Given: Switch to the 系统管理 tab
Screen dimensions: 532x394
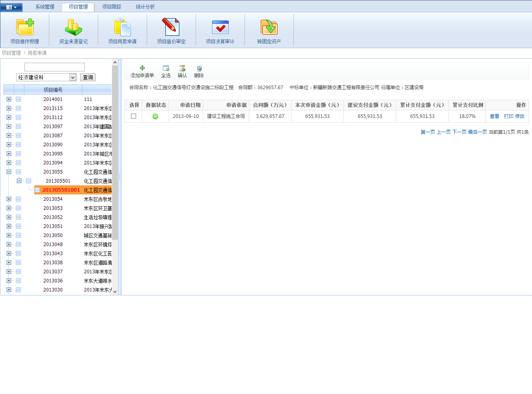Looking at the screenshot, I should [45, 7].
